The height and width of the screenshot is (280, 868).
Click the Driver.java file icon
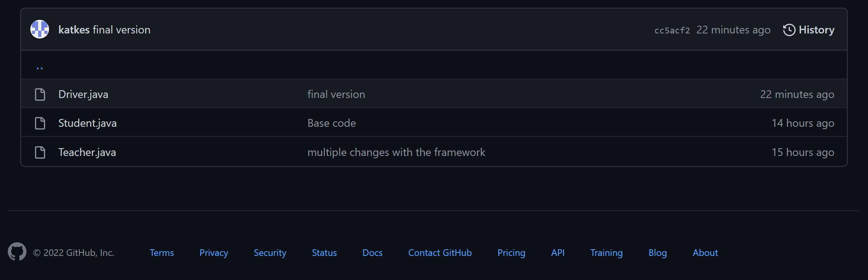(40, 94)
